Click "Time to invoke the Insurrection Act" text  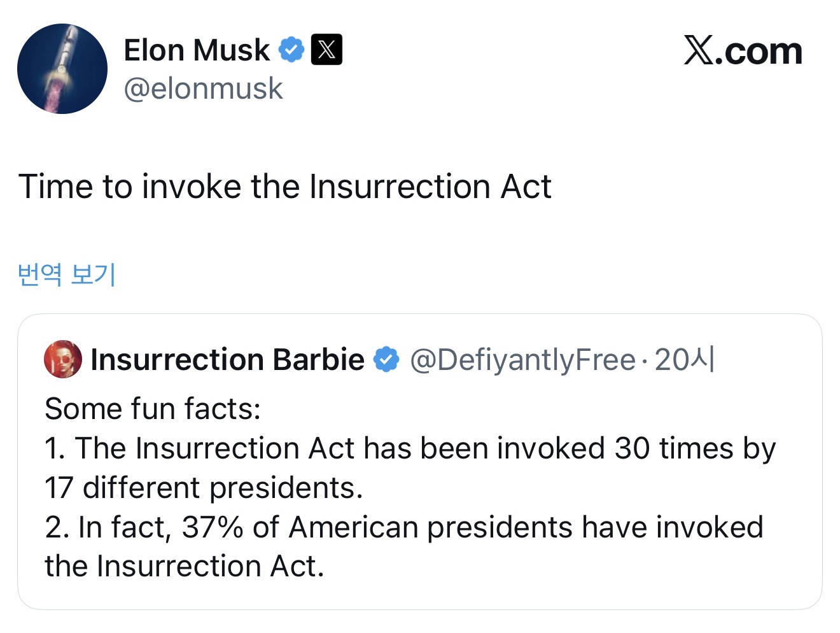click(284, 187)
